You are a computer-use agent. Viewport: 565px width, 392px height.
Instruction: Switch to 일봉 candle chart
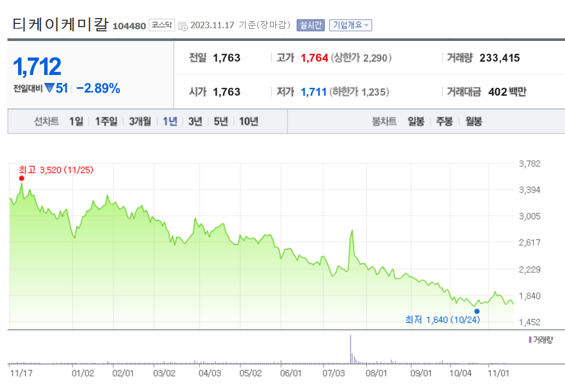416,121
